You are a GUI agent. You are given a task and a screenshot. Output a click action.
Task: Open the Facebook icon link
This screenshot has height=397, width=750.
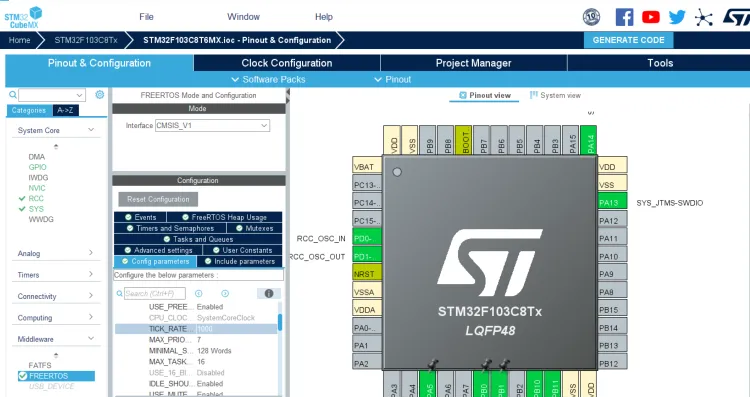[x=624, y=17]
